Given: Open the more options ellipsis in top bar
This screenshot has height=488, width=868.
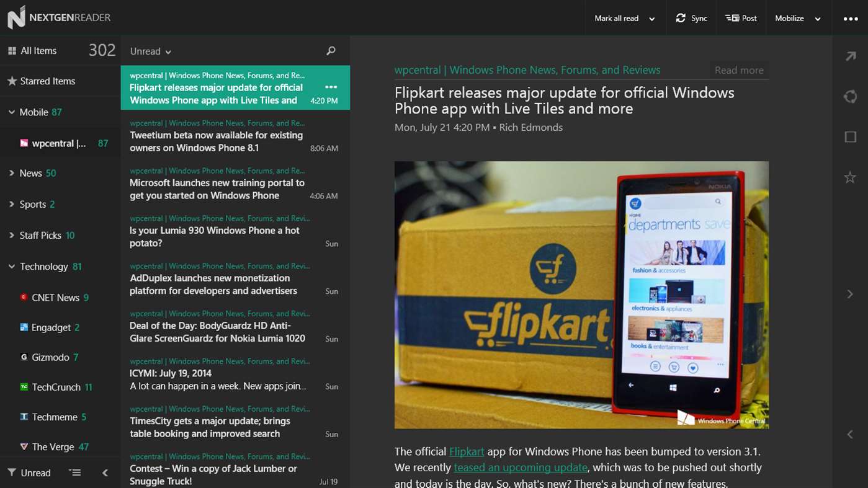Looking at the screenshot, I should click(850, 19).
